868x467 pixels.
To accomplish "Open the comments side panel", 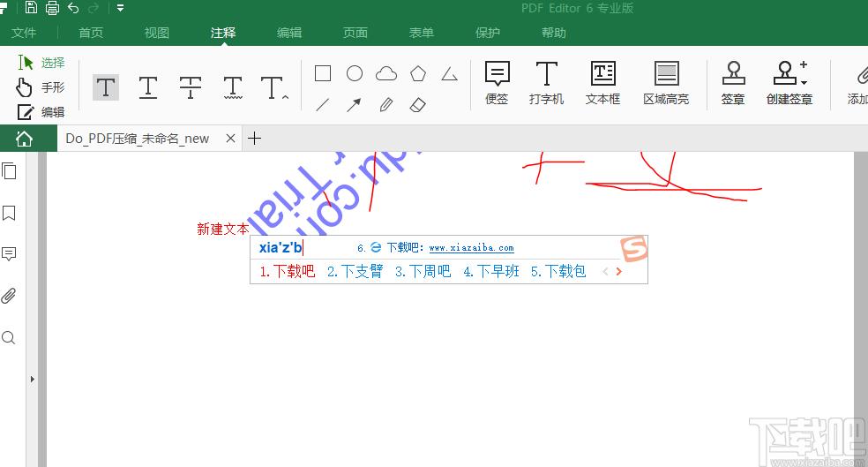I will click(9, 254).
